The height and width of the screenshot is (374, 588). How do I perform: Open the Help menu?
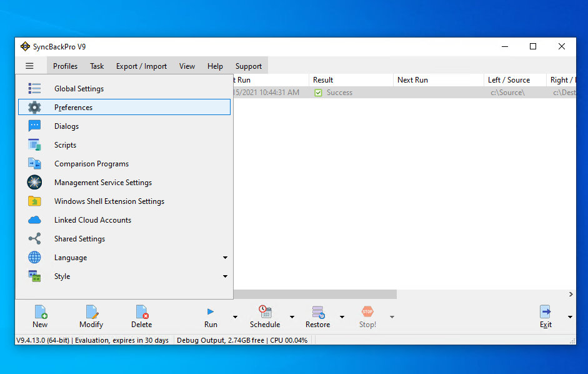coord(215,66)
